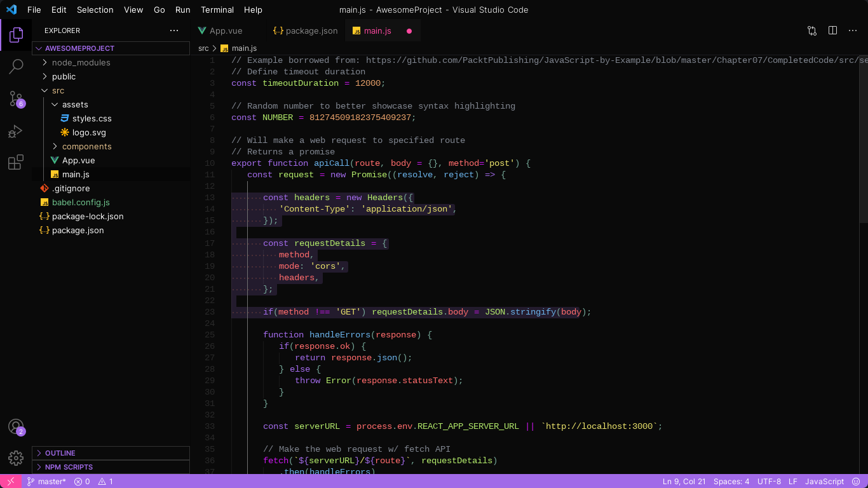Change the JavaScript language mode
Image resolution: width=868 pixels, height=488 pixels.
pos(824,482)
